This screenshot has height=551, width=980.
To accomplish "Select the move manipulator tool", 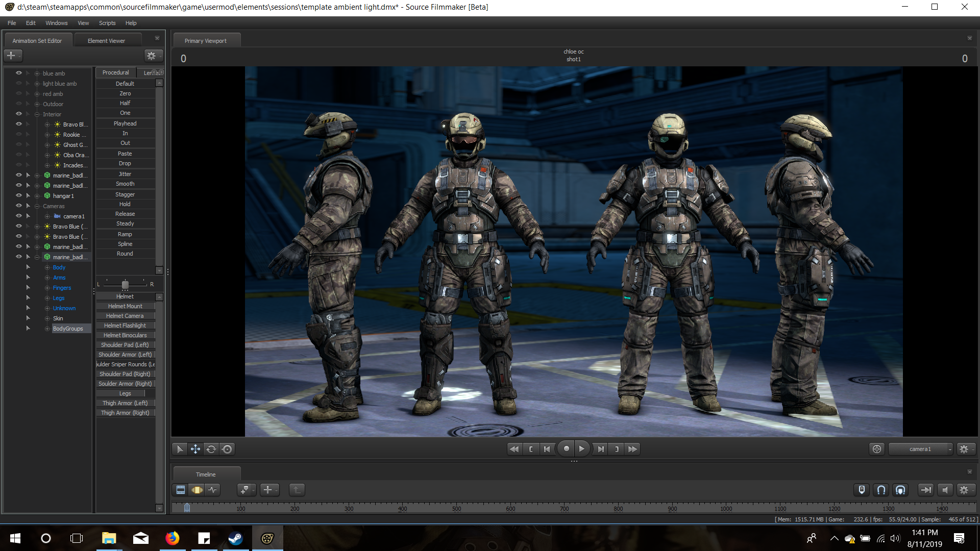I will coord(195,449).
